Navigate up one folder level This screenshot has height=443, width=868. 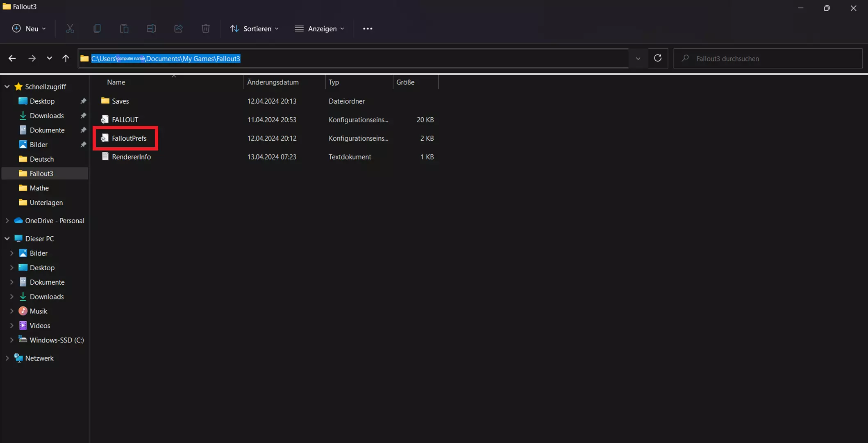66,58
